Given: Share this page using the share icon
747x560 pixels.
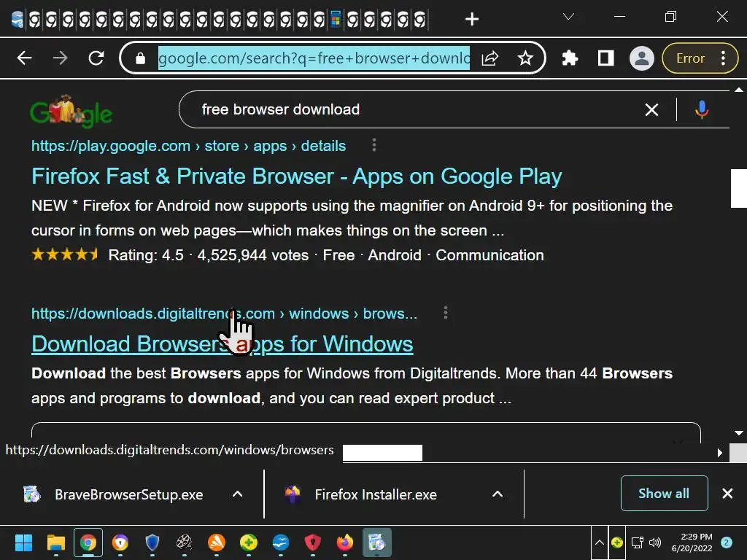Looking at the screenshot, I should 489,58.
